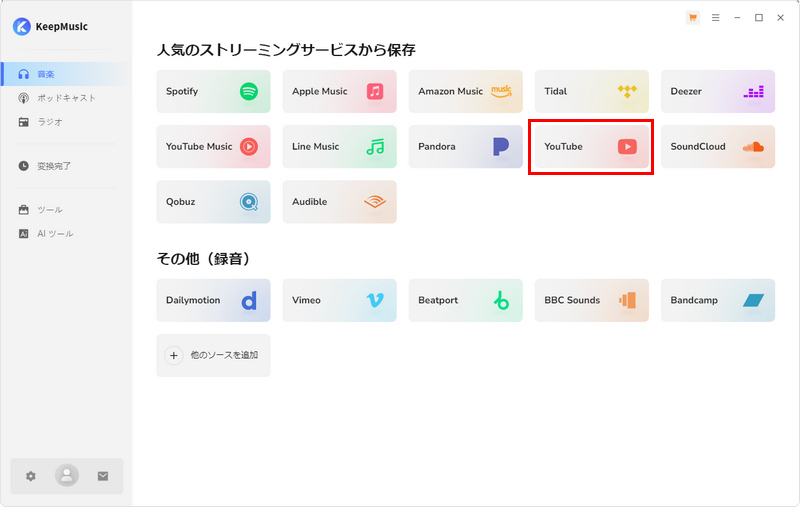800x507 pixels.
Task: Click the blue Vimeo v icon
Action: [375, 300]
